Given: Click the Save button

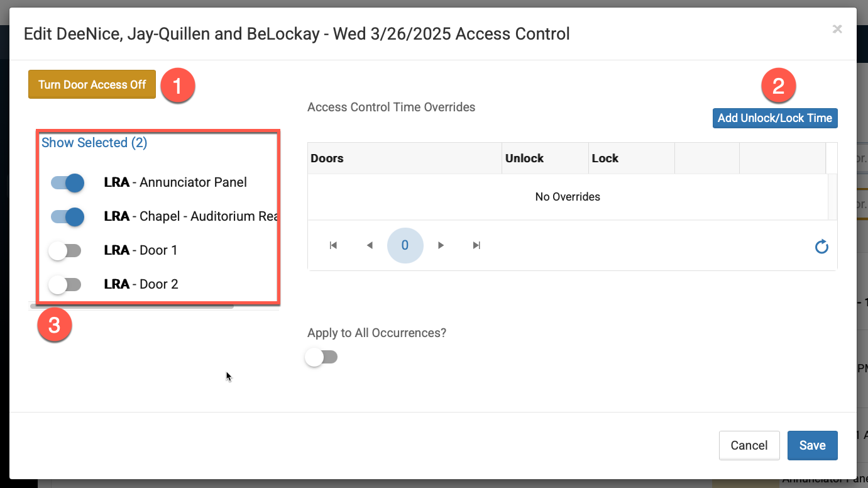Looking at the screenshot, I should point(812,445).
